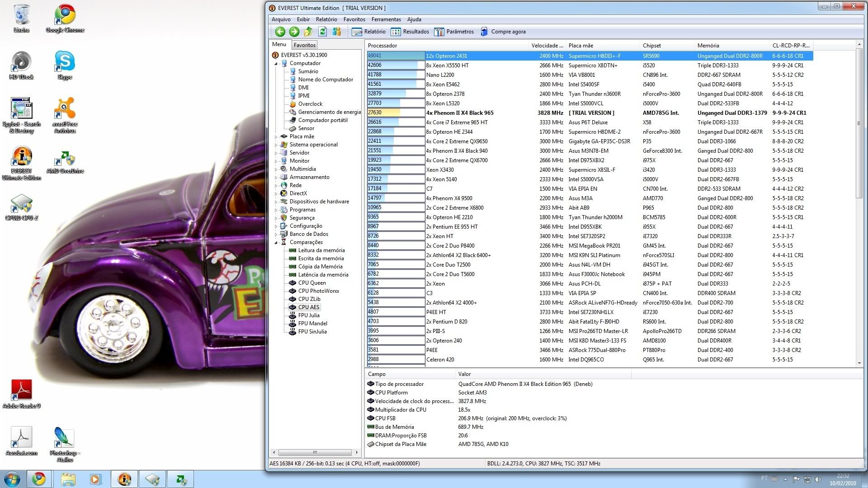Click the Overclock flame icon
The height and width of the screenshot is (488, 868).
click(x=293, y=103)
